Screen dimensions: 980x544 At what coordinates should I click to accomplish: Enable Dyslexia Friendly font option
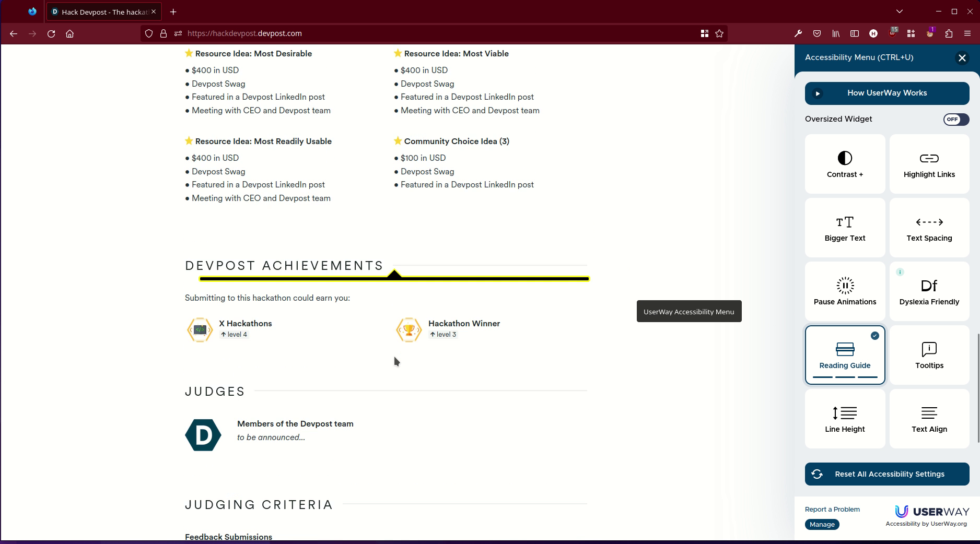click(x=929, y=291)
